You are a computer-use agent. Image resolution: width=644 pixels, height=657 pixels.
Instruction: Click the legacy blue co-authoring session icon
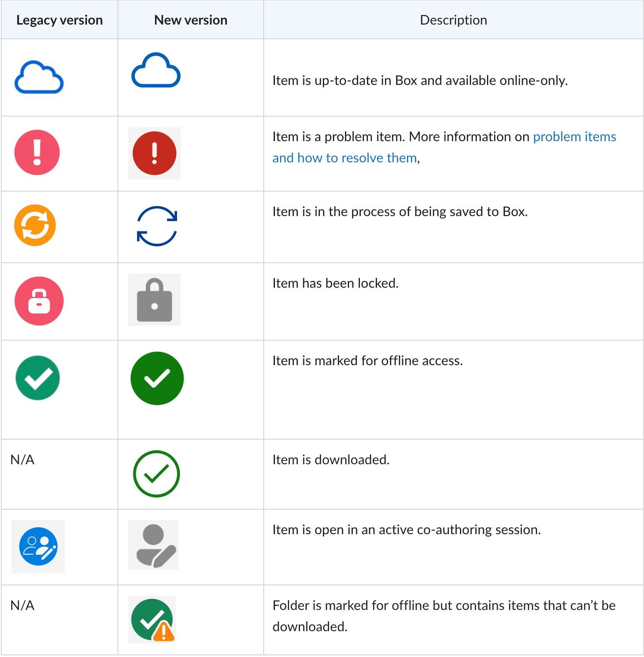(x=38, y=547)
